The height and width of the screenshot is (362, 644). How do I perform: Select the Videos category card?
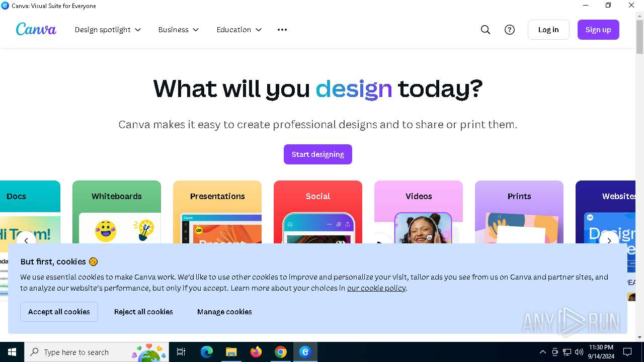tap(419, 212)
